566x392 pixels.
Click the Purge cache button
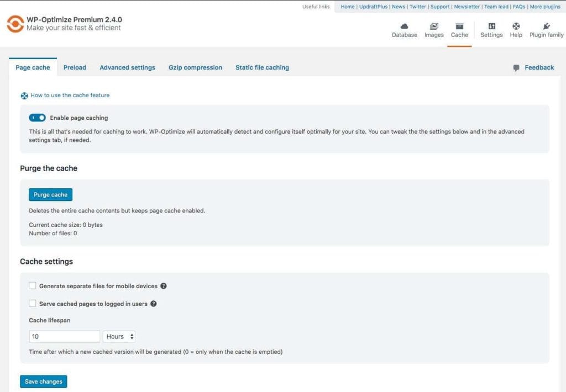point(50,194)
